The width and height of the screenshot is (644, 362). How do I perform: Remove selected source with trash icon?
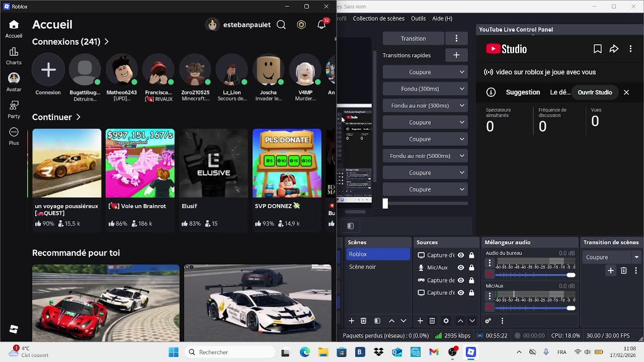coord(432,321)
